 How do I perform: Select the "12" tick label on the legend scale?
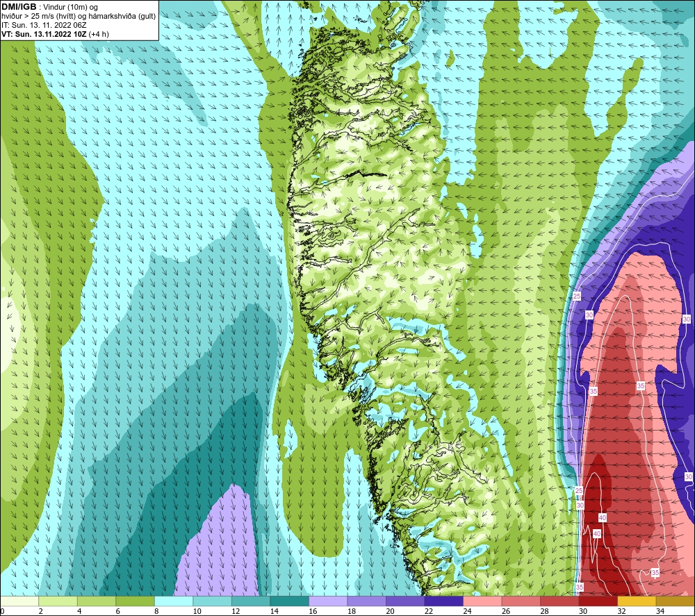[236, 611]
